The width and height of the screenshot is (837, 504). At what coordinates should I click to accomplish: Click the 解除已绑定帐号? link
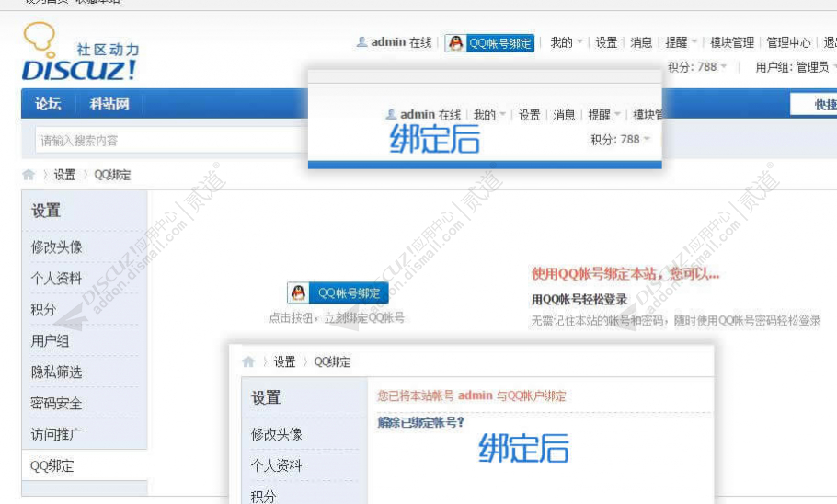421,422
